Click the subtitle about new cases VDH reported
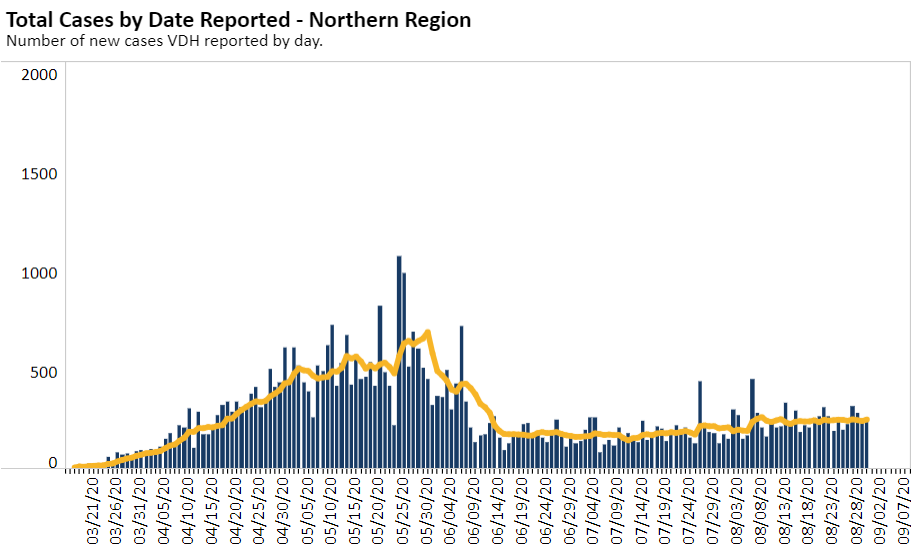Viewport: 920px width, 549px height. (165, 41)
